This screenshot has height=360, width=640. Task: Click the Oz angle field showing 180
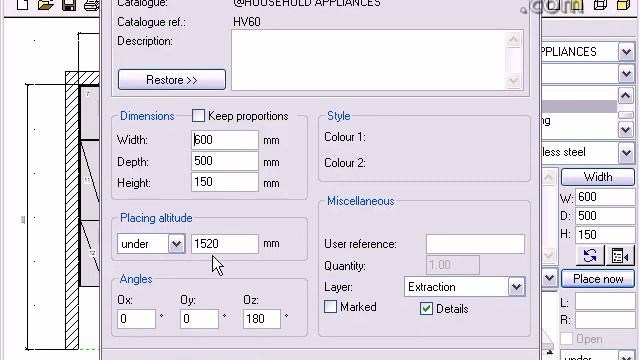point(262,319)
